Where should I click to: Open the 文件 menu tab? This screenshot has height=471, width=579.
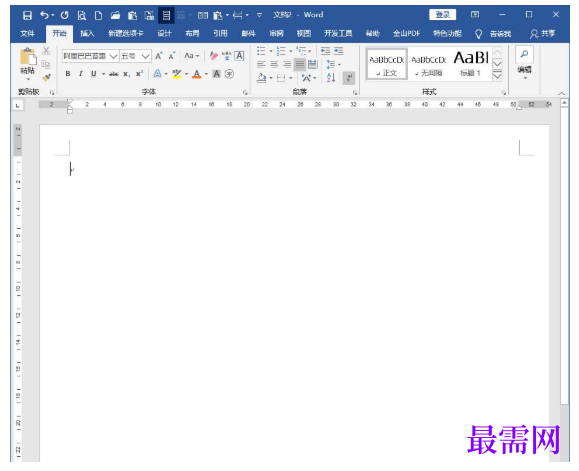point(28,34)
